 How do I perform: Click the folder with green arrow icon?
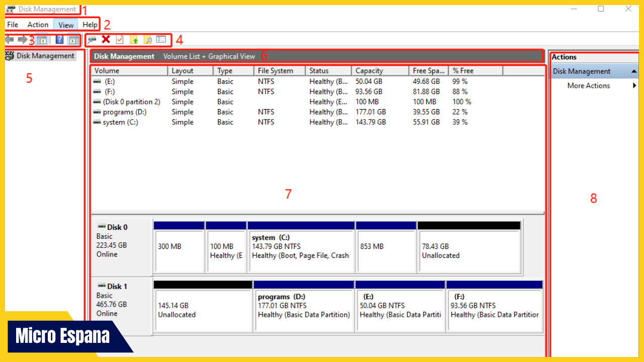(134, 40)
